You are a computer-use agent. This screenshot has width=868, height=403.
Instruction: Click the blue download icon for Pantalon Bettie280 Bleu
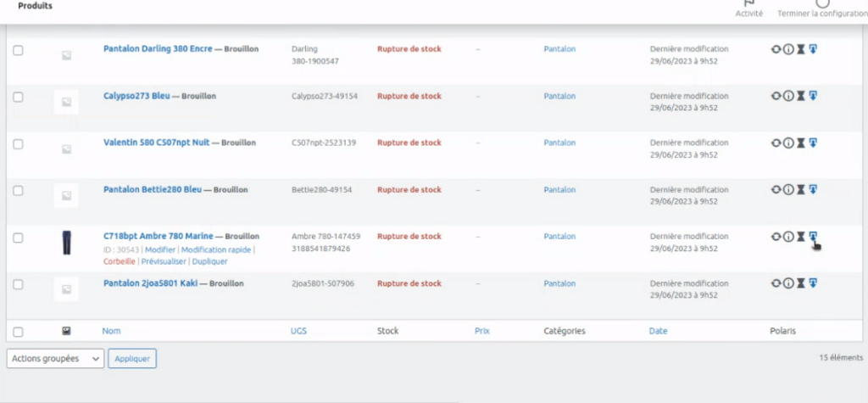tap(812, 190)
